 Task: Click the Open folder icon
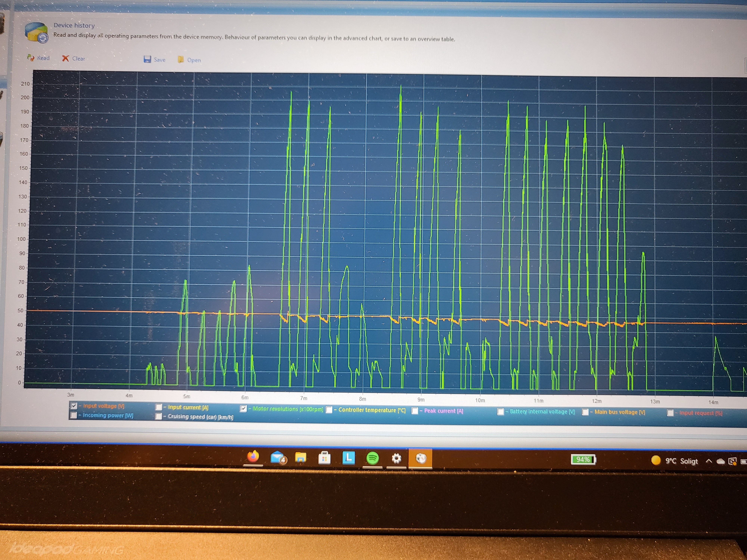[181, 60]
